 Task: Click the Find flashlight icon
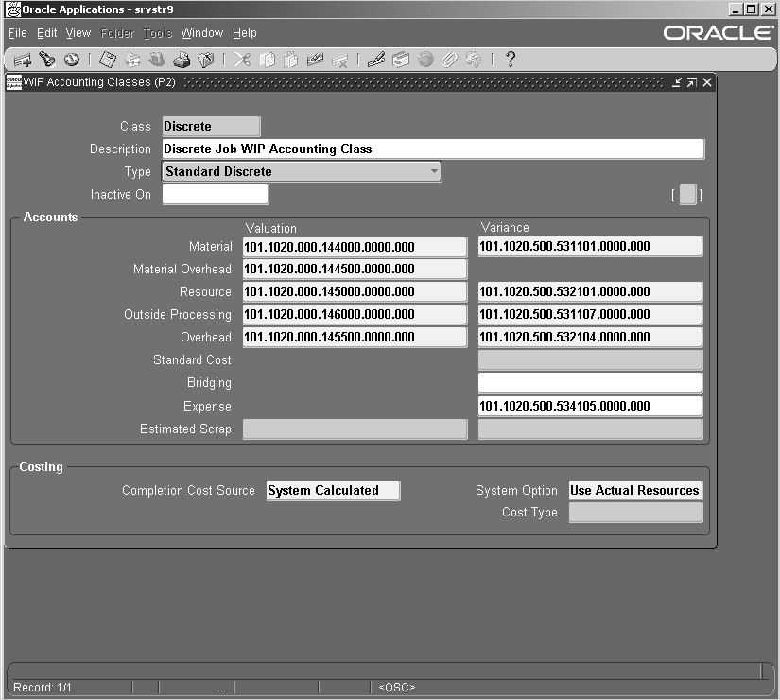coord(46,60)
